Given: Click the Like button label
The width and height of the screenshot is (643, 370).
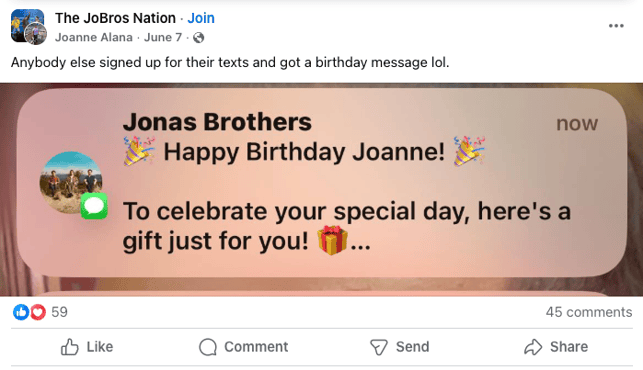Looking at the screenshot, I should point(100,347).
